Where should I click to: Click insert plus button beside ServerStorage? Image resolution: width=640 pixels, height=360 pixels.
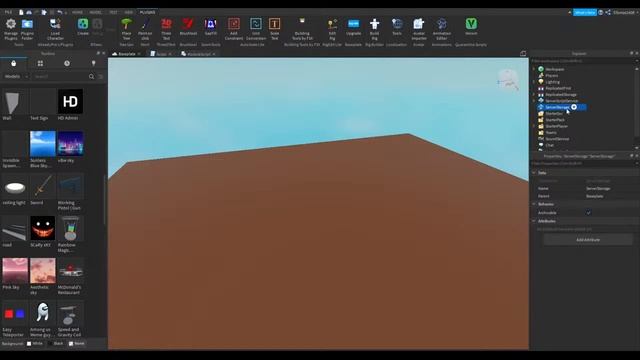click(574, 107)
